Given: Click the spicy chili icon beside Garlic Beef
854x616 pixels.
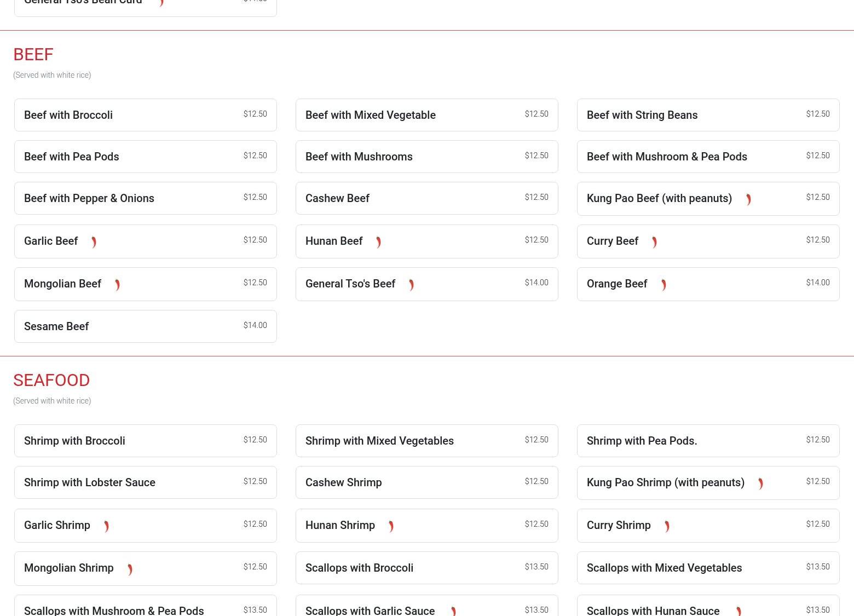Looking at the screenshot, I should click(x=94, y=242).
